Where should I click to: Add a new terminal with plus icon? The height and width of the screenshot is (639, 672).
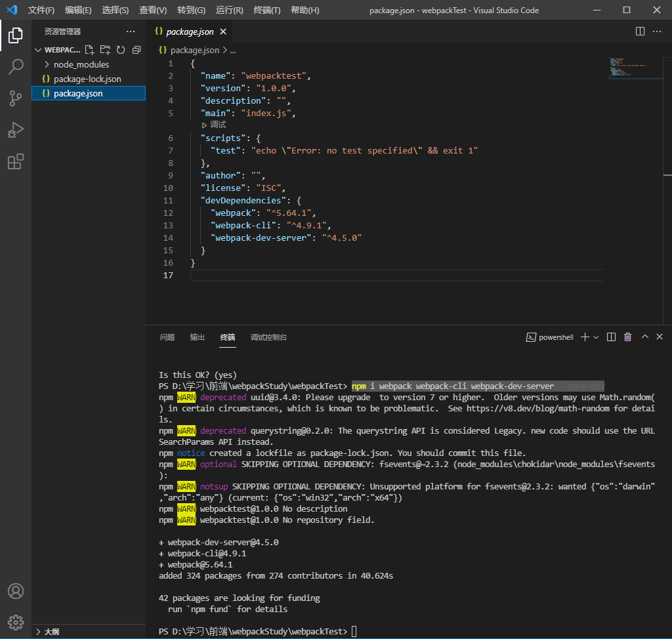[x=585, y=337]
